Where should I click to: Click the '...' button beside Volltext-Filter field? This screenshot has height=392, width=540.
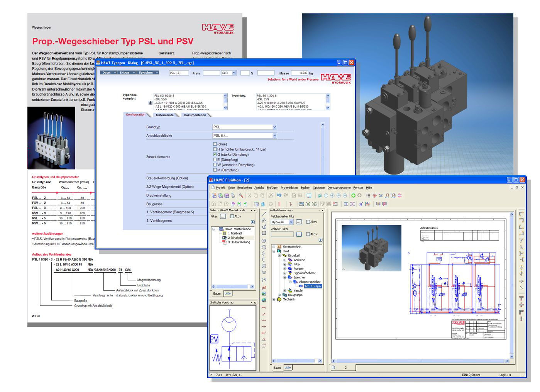coord(299,234)
